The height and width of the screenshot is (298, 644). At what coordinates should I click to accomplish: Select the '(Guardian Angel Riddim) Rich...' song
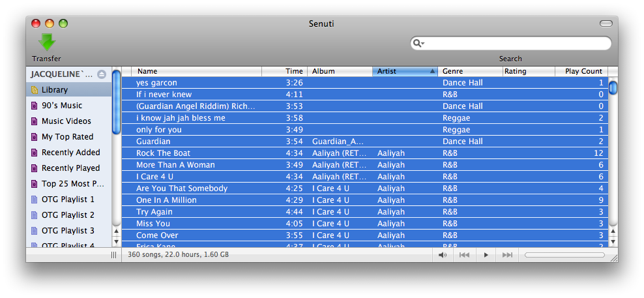[365, 106]
